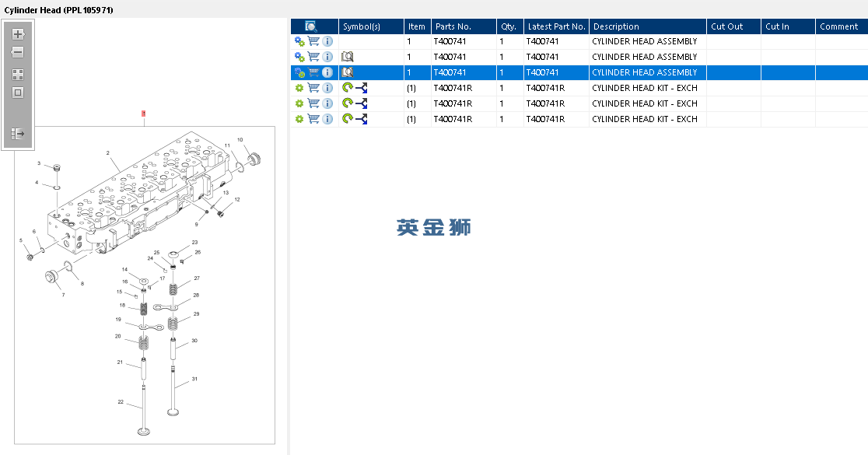Click book-magnifier symbol in highlighted row
The width and height of the screenshot is (868, 455).
point(348,72)
